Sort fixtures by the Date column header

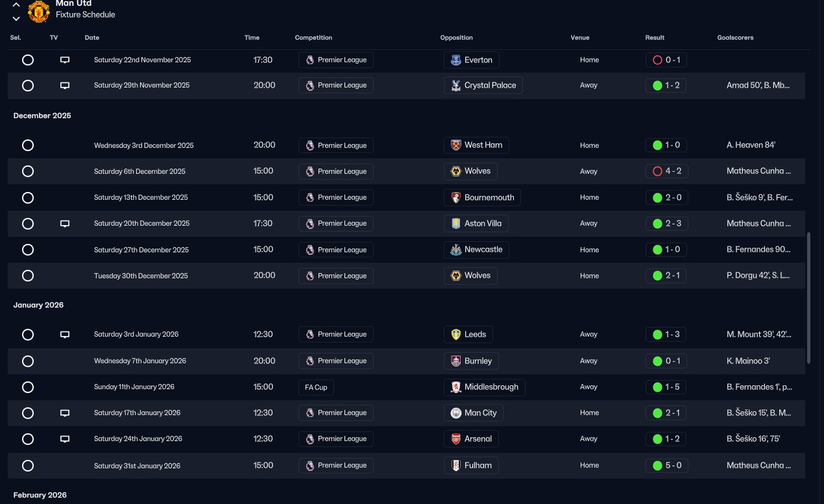[92, 38]
